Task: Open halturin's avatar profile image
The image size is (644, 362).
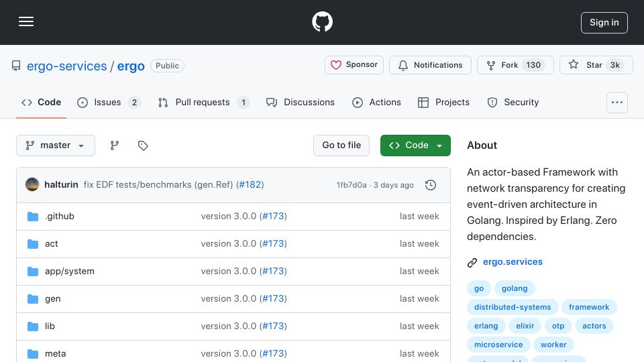Action: pyautogui.click(x=32, y=185)
